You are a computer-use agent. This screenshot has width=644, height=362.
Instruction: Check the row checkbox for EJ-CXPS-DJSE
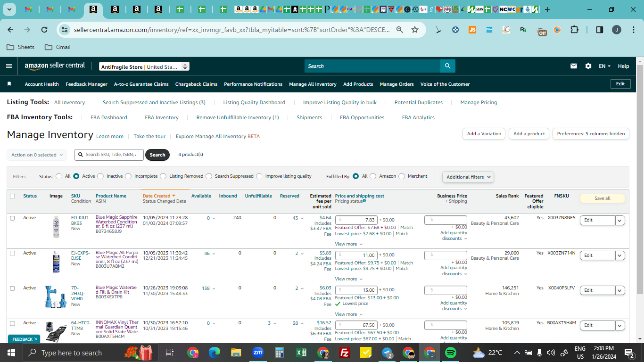[12, 253]
